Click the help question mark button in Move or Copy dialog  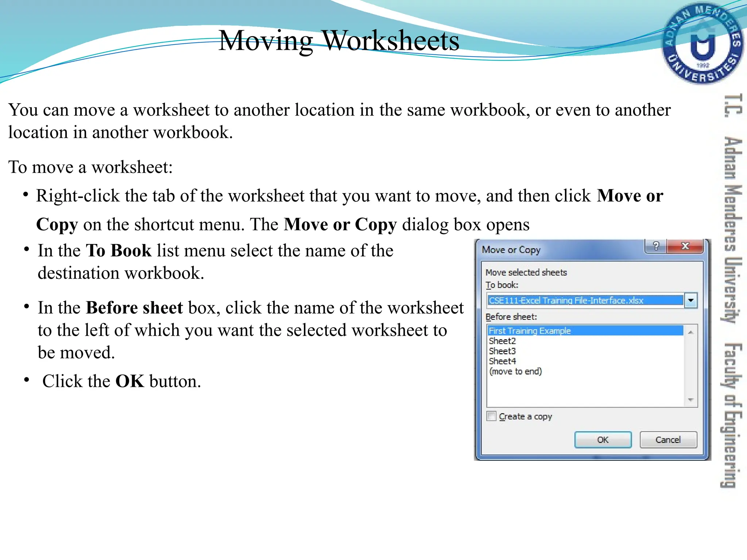pyautogui.click(x=656, y=246)
